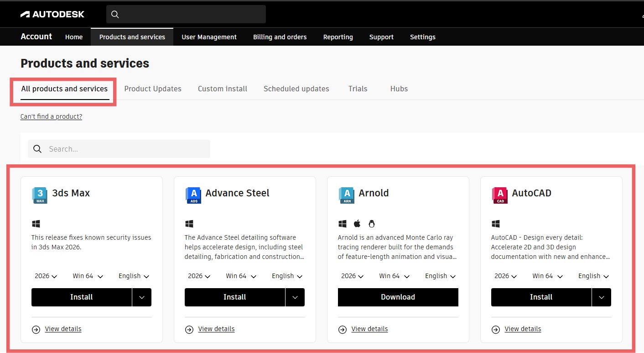Click the arrow icon beside 3ds Max View details
Screen dimensions: 644x353
click(36, 329)
